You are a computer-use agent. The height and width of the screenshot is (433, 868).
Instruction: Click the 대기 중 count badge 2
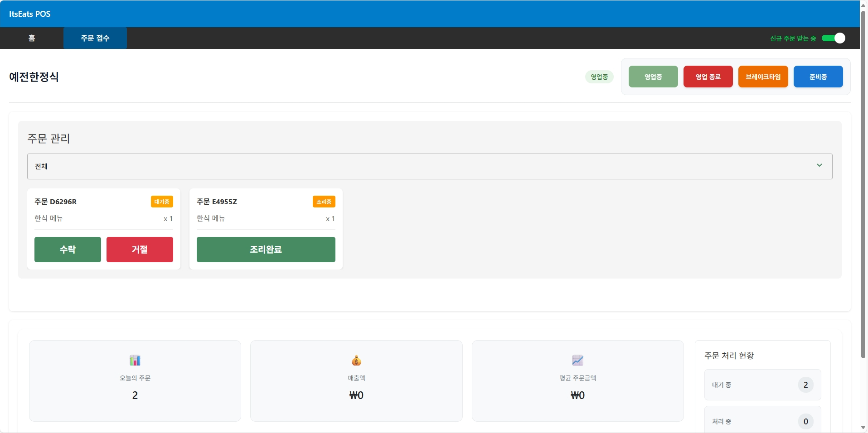click(806, 385)
